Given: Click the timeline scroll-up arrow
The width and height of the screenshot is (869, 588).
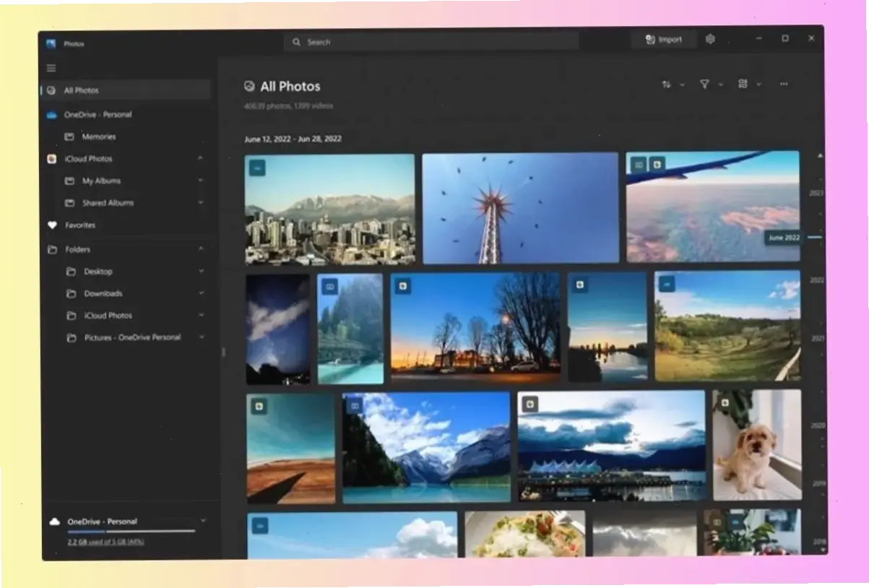Looking at the screenshot, I should click(x=820, y=155).
